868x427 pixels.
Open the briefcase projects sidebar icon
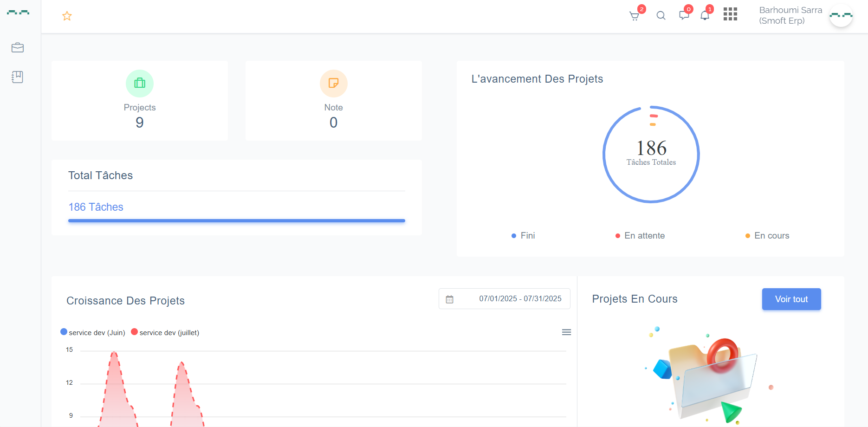coord(18,48)
